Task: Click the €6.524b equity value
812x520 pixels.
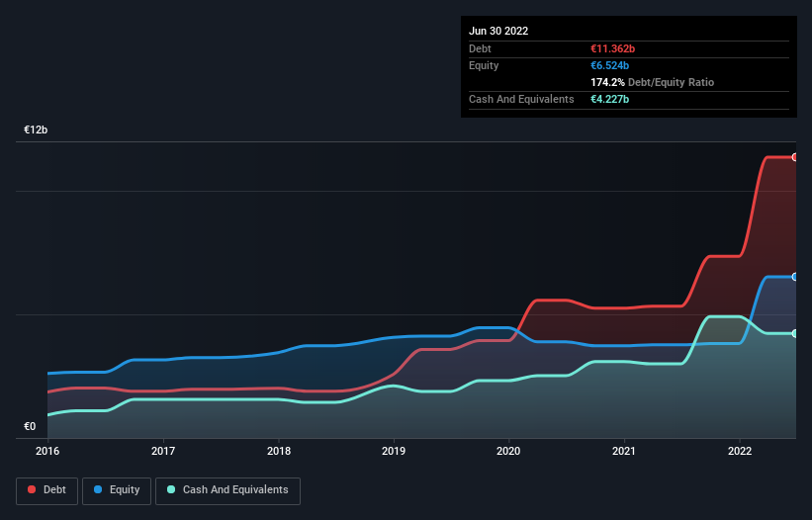Action: pos(609,65)
